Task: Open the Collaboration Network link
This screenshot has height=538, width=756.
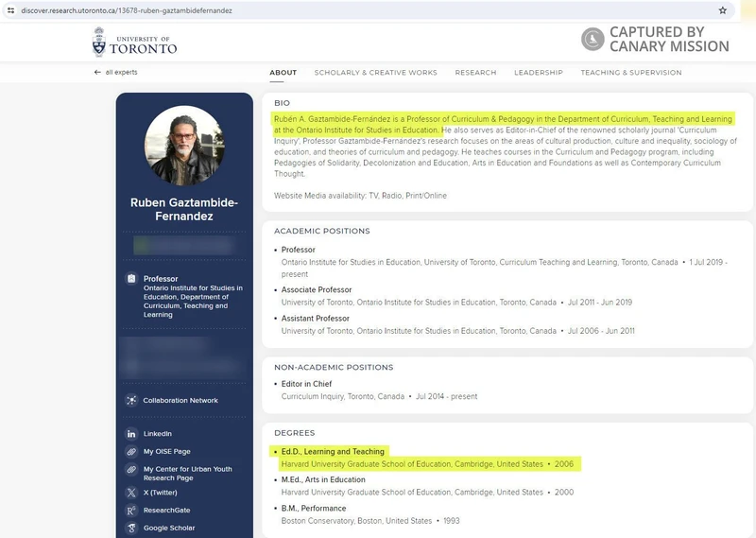Action: click(180, 400)
